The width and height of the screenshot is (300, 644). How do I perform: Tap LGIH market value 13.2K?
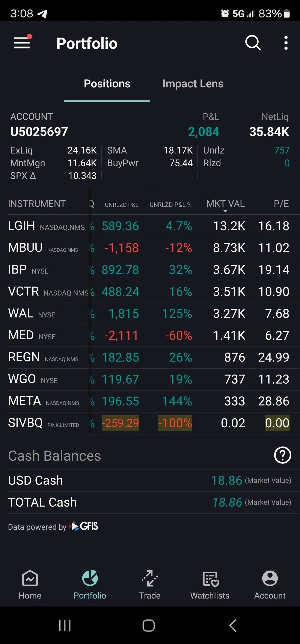[229, 226]
